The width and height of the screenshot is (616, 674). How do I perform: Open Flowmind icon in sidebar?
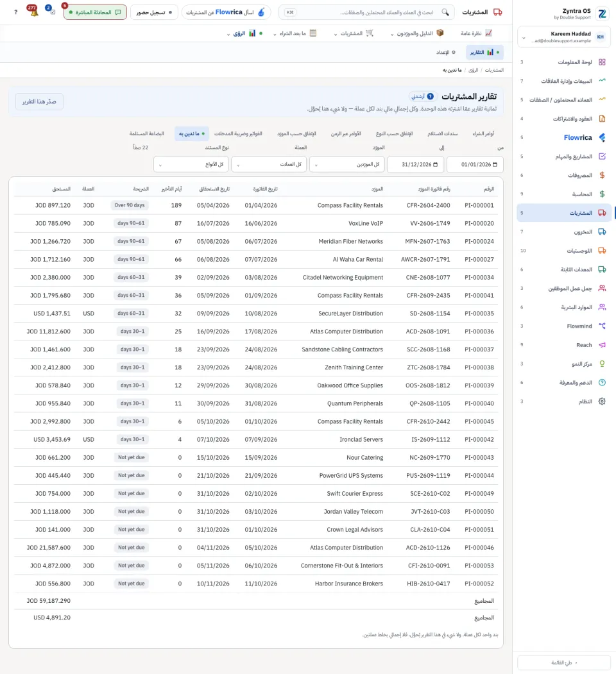602,326
